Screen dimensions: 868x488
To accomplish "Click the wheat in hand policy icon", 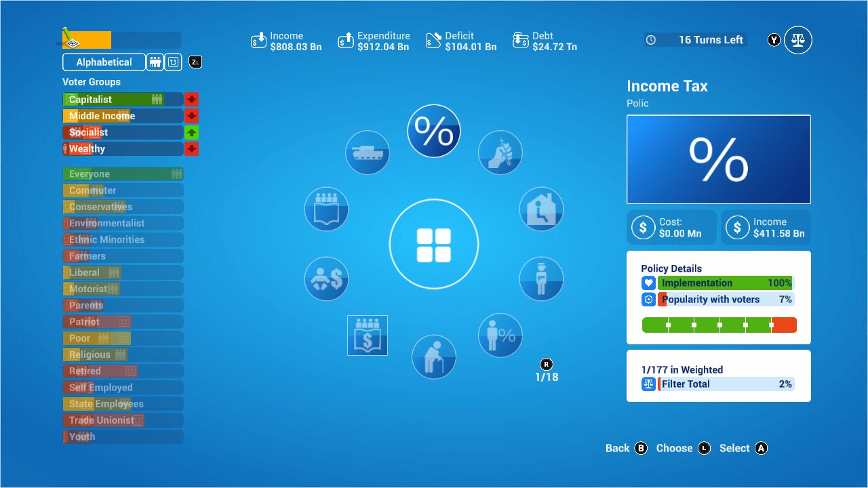I will (500, 152).
